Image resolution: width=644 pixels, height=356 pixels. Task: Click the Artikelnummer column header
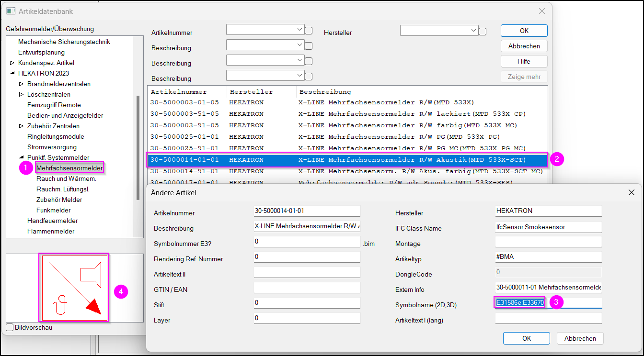[187, 91]
